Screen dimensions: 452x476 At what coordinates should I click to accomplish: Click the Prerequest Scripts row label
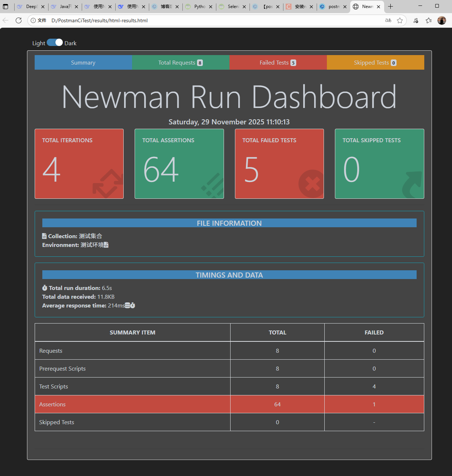point(62,368)
